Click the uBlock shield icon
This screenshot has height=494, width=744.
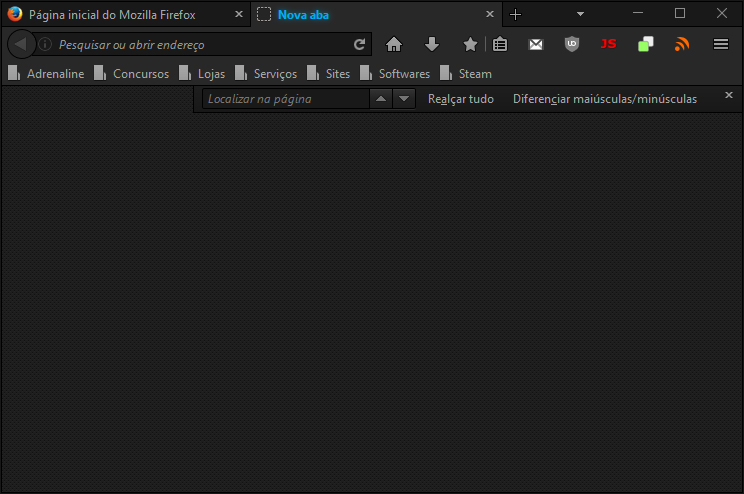pos(572,44)
